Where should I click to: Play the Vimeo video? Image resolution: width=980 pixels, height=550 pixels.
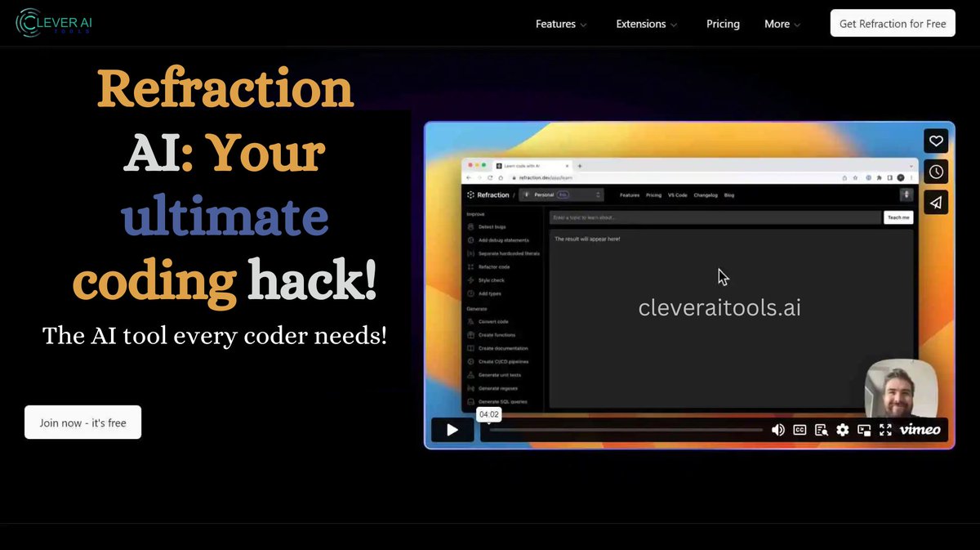[x=452, y=429]
